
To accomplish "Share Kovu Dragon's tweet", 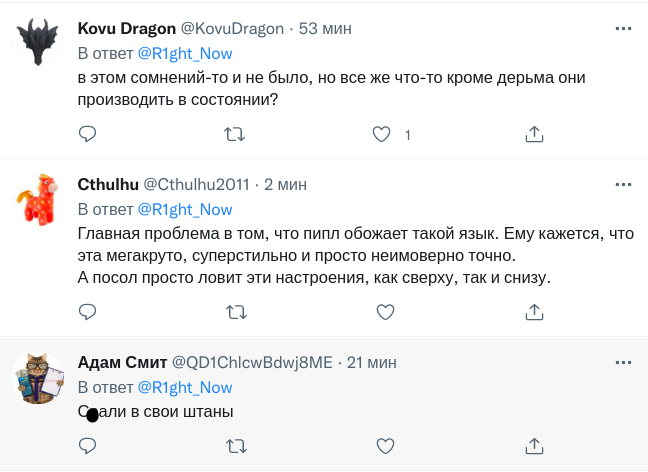I will (534, 133).
